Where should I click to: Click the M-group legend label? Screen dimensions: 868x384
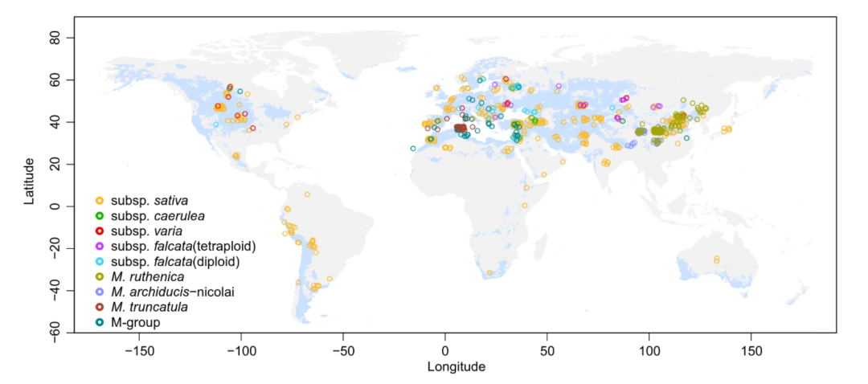pyautogui.click(x=136, y=322)
